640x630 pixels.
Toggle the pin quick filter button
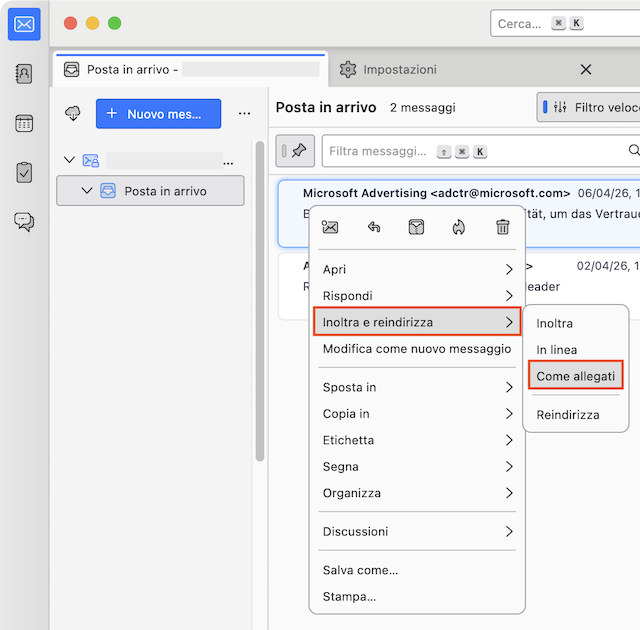295,151
